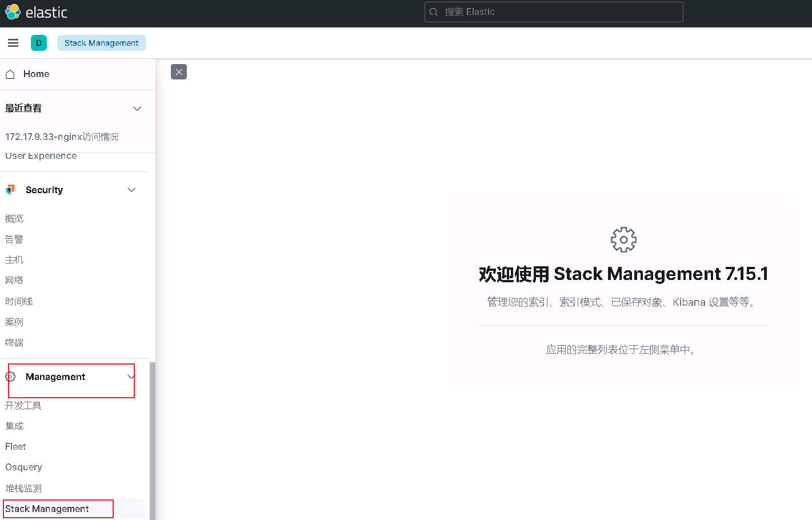Open Security 告警 page
812x520 pixels.
pos(14,239)
